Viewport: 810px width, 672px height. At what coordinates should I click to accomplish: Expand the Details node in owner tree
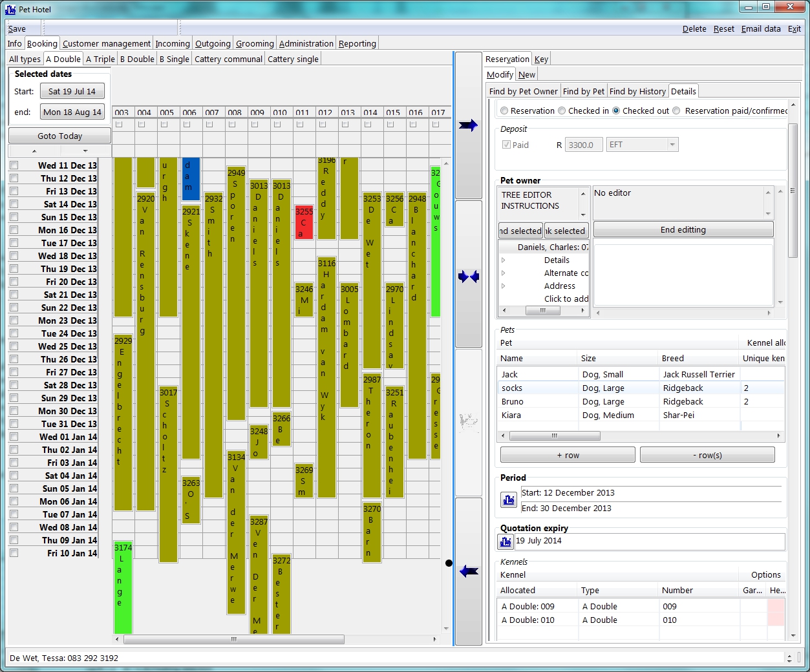(504, 260)
